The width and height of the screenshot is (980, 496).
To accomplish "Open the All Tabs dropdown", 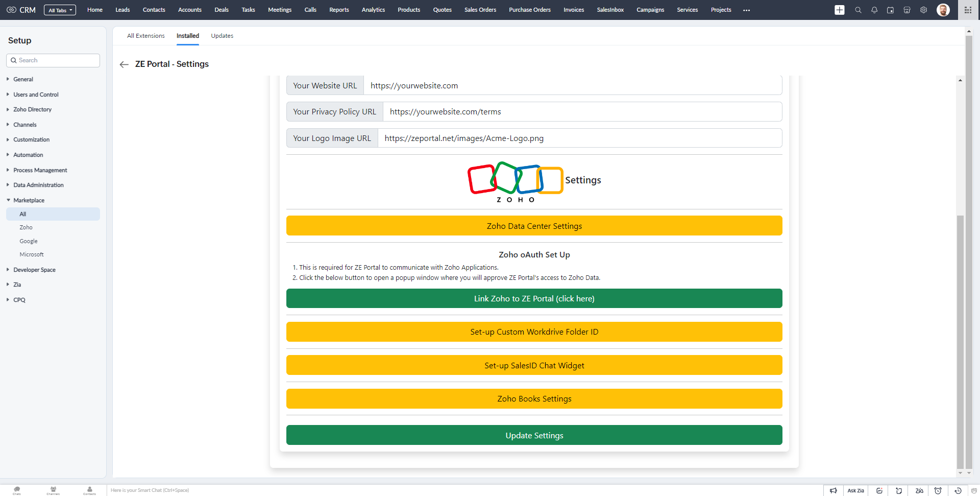I will [x=60, y=10].
